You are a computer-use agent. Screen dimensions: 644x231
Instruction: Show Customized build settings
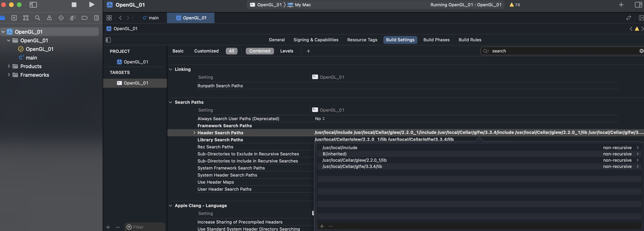(206, 51)
